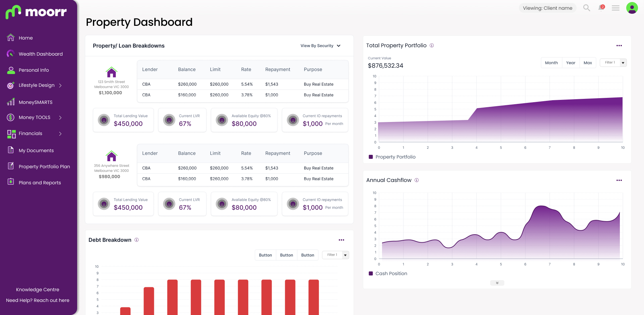Expand the Money TOOLS submenu chevron
Image resolution: width=644 pixels, height=315 pixels.
tap(60, 118)
